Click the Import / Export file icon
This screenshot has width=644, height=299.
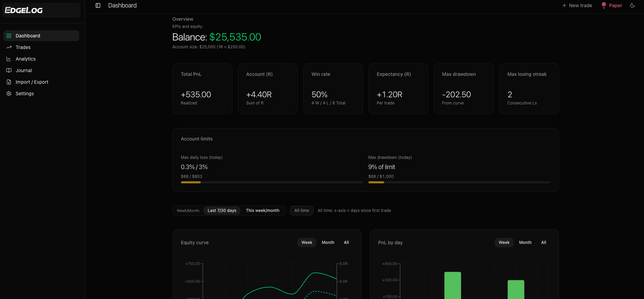(9, 82)
